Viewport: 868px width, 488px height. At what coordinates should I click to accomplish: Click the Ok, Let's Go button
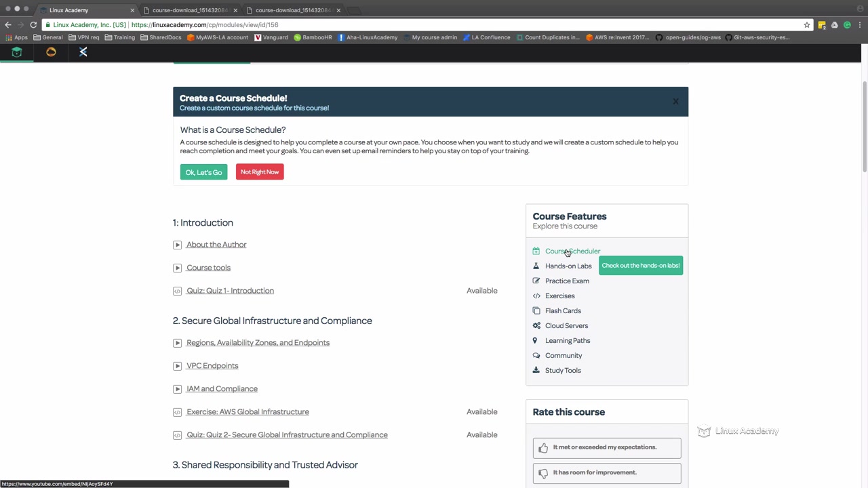coord(203,172)
